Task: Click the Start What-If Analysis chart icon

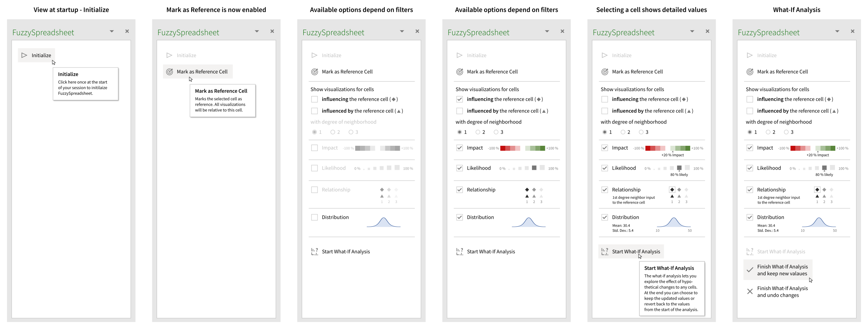Action: pos(605,251)
